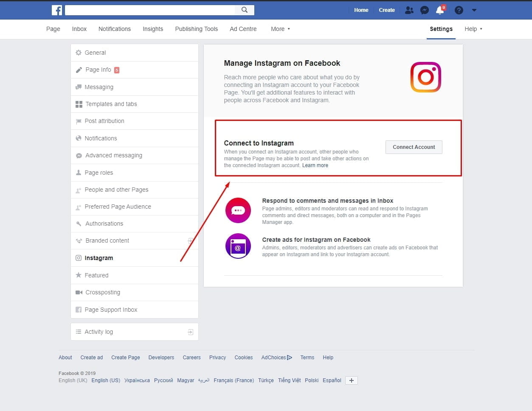Image resolution: width=532 pixels, height=411 pixels.
Task: Click the Instagram camera icon in sidebar
Action: point(79,258)
